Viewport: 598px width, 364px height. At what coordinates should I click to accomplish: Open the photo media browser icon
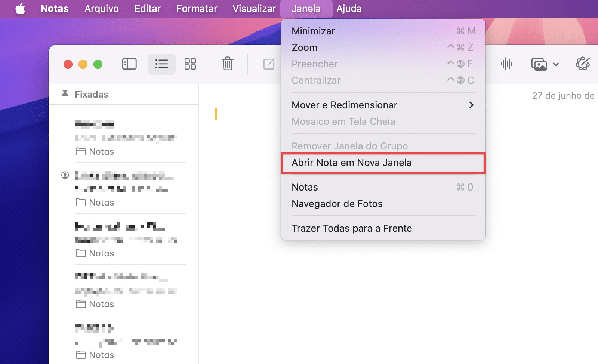tap(539, 64)
